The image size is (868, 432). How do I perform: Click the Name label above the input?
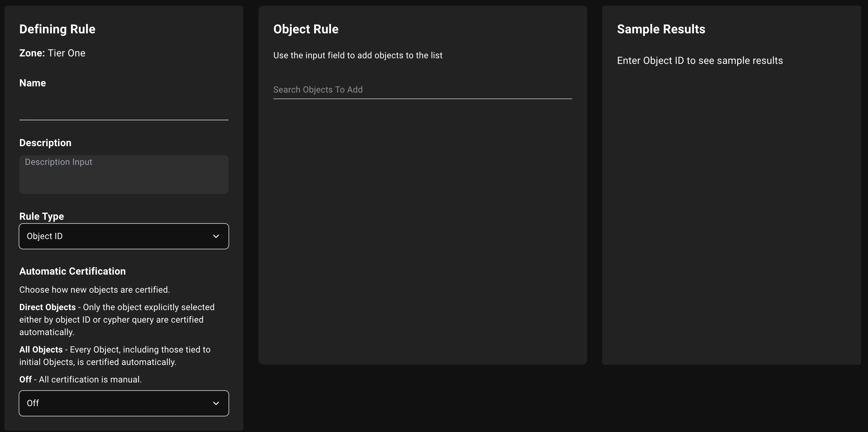coord(32,83)
